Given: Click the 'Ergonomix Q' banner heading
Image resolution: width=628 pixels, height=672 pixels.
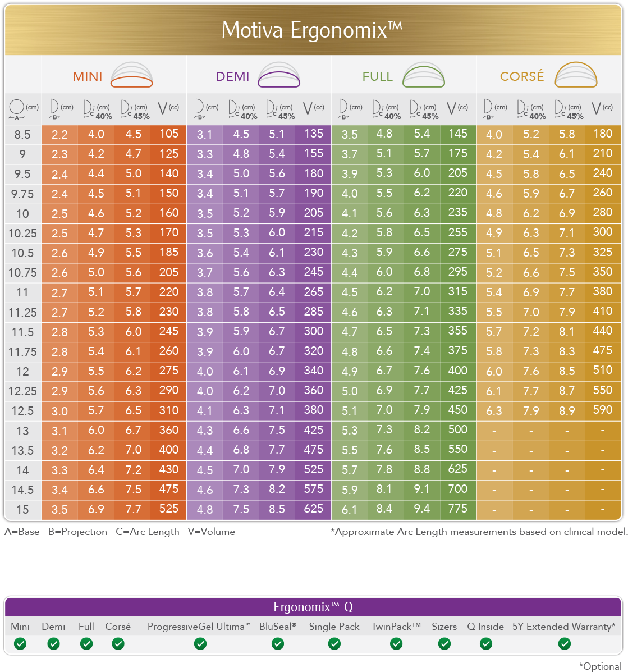Looking at the screenshot, I should click(313, 607).
